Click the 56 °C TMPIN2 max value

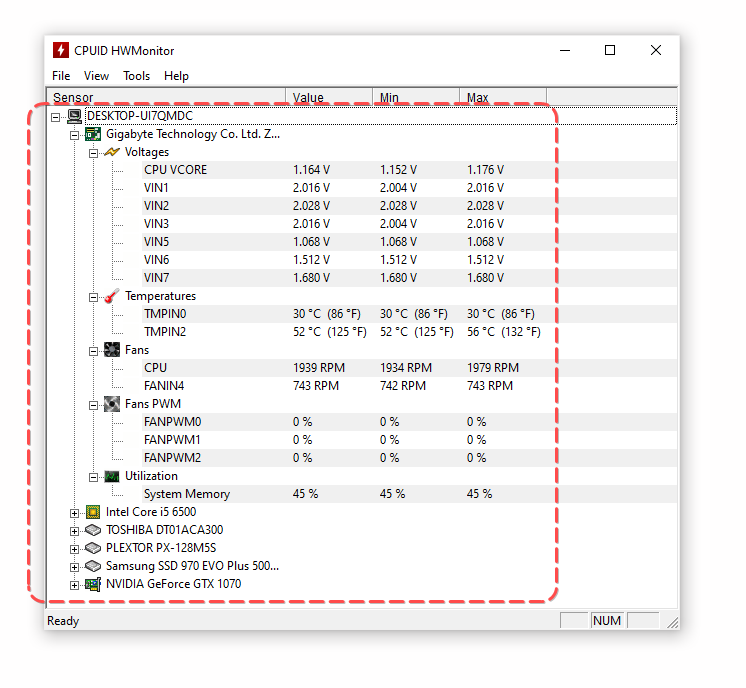pos(503,332)
